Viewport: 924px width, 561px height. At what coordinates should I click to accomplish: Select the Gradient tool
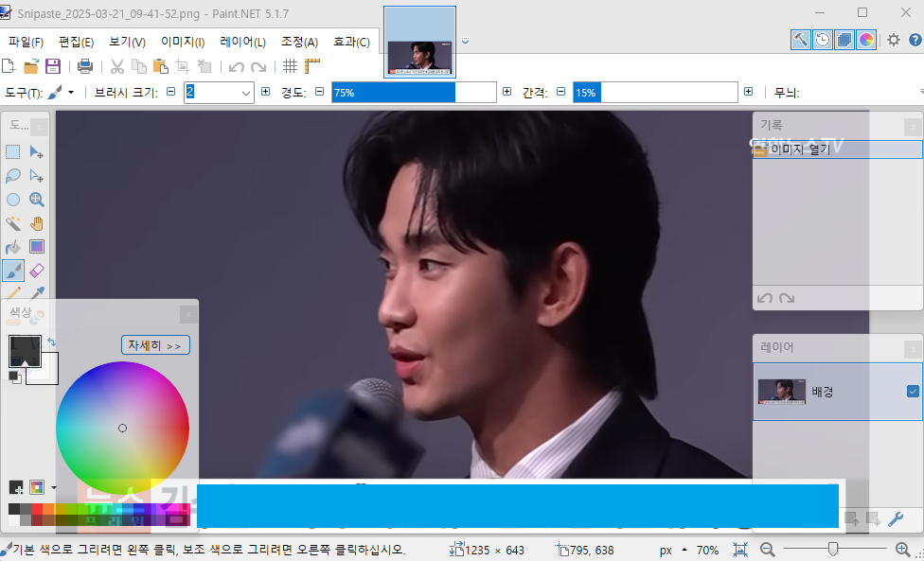pyautogui.click(x=37, y=247)
